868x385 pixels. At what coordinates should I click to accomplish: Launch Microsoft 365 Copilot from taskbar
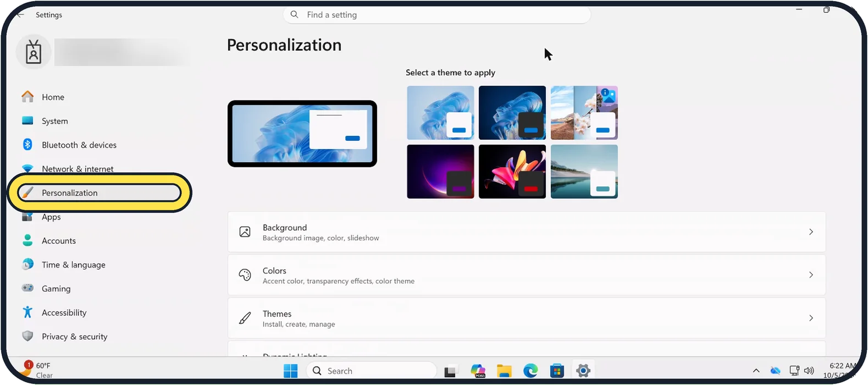pyautogui.click(x=478, y=371)
